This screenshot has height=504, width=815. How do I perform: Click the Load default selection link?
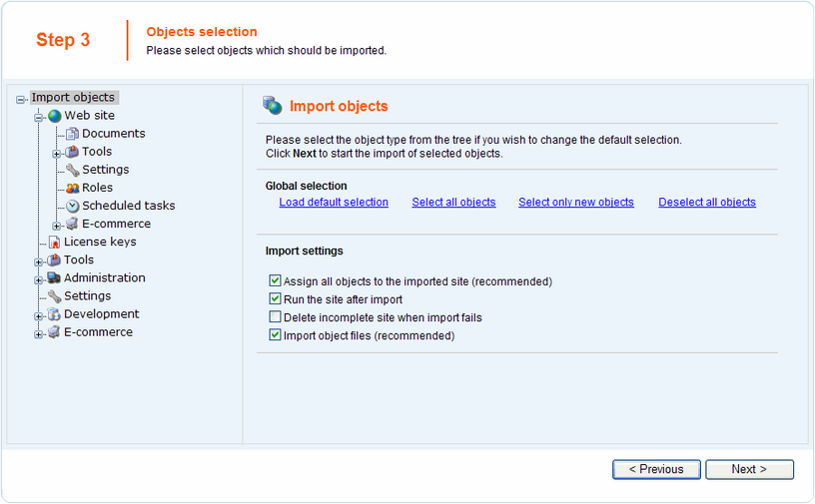334,203
